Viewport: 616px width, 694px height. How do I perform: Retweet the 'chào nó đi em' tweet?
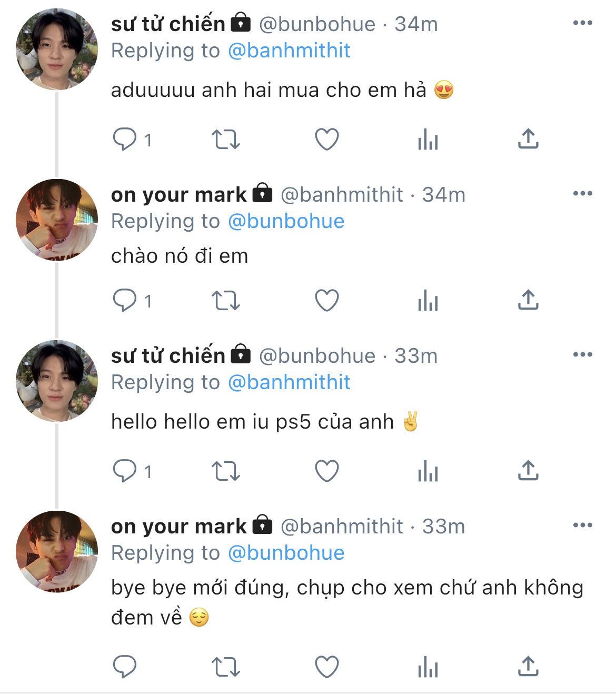pyautogui.click(x=225, y=301)
